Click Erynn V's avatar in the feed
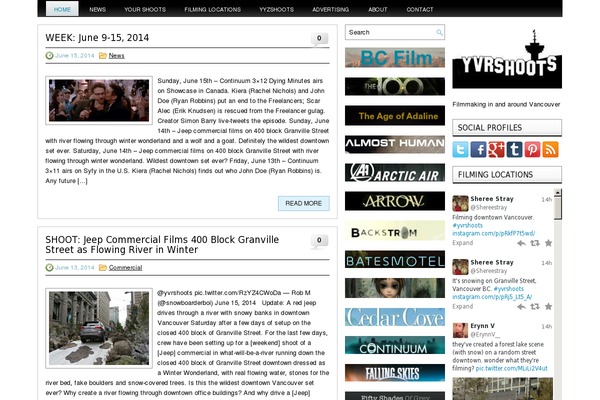The height and width of the screenshot is (400, 600). pos(460,330)
